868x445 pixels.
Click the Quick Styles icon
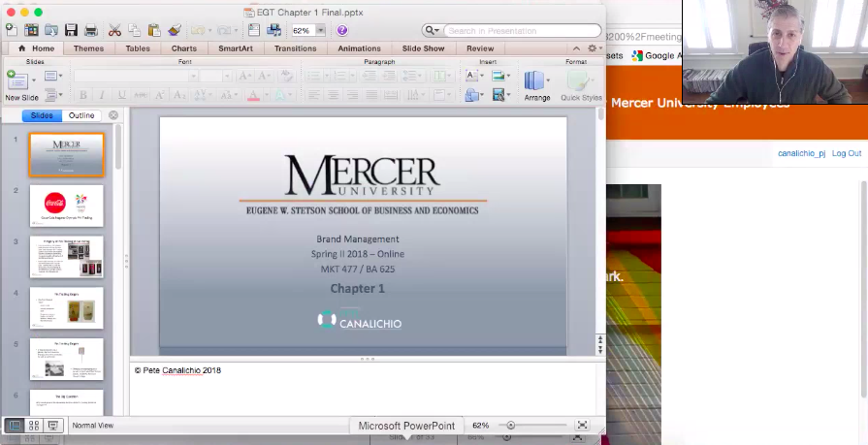pos(577,81)
